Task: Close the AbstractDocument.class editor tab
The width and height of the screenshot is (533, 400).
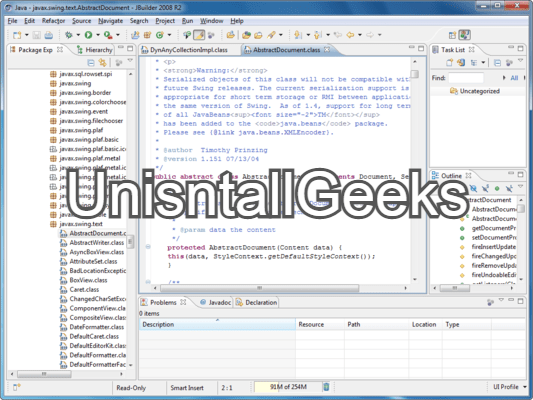Action: [x=327, y=50]
